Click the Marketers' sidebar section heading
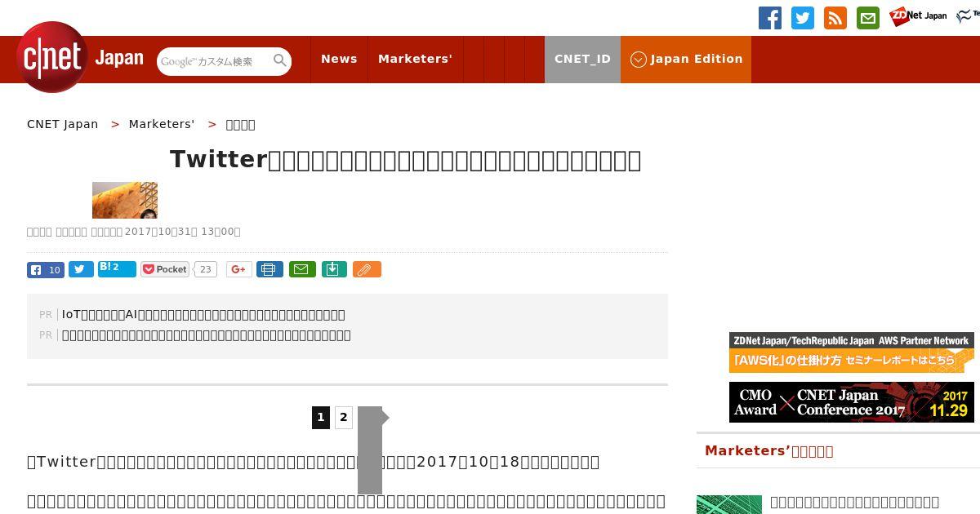This screenshot has width=980, height=514. pyautogui.click(x=769, y=451)
